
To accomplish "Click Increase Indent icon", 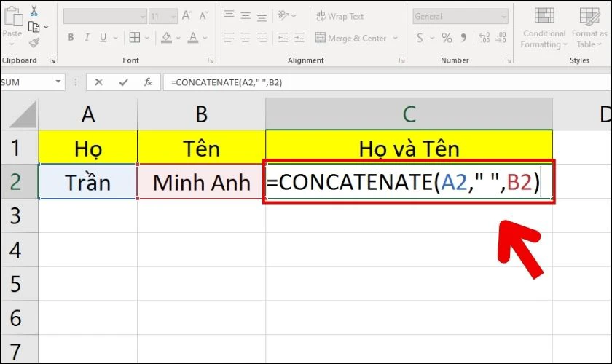I will point(299,37).
